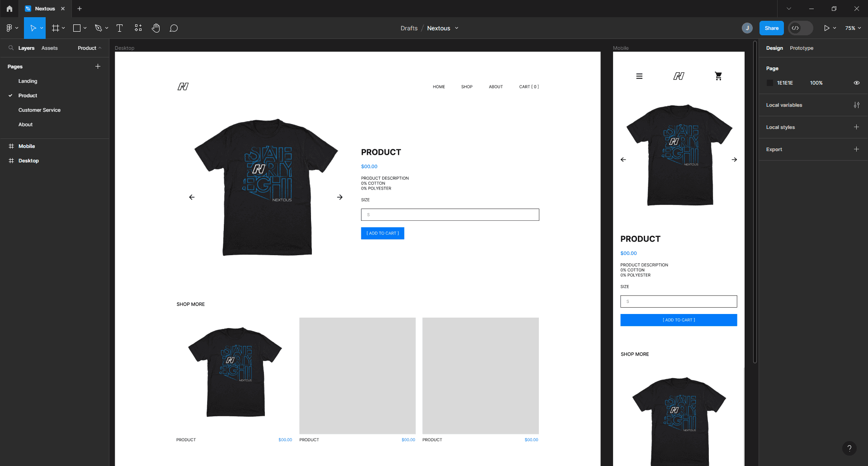Screen dimensions: 868x466
Task: Open the 75% zoom dropdown
Action: point(853,28)
